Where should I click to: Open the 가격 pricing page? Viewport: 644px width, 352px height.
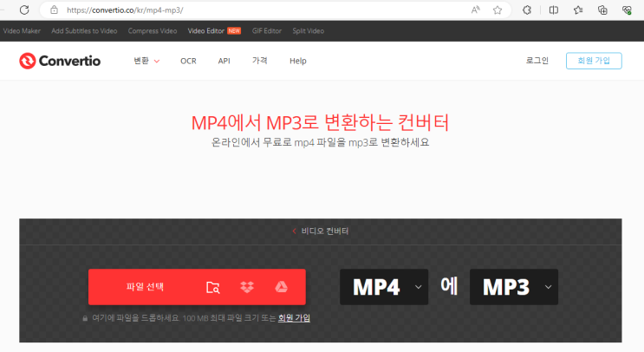coord(259,61)
